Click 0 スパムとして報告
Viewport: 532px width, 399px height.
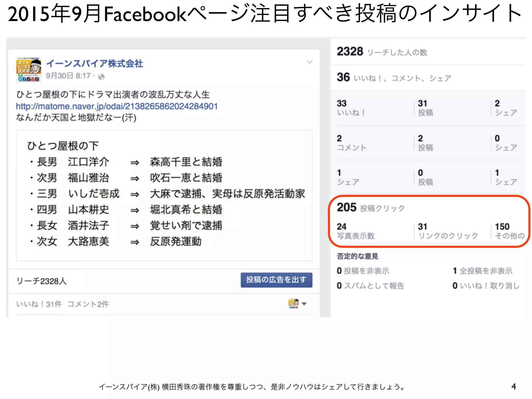370,286
